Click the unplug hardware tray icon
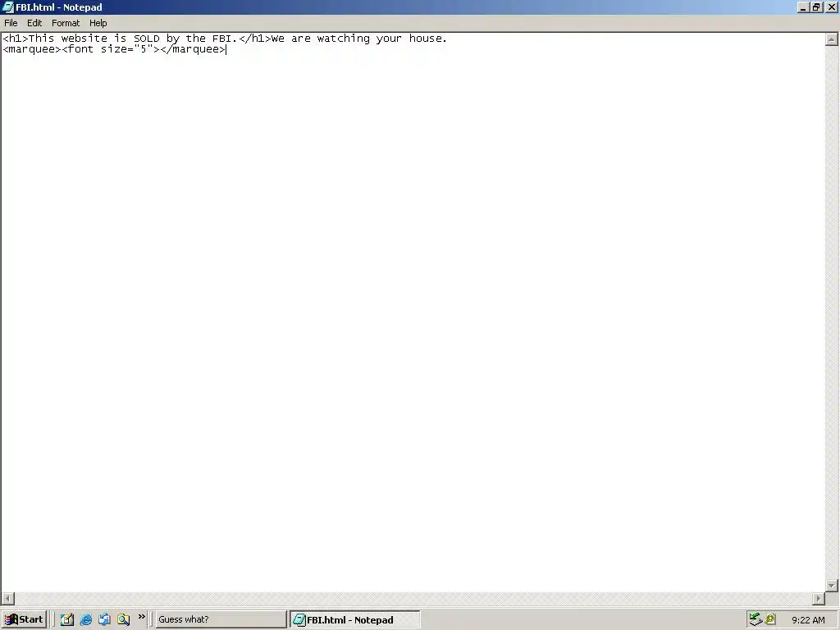 tap(756, 620)
